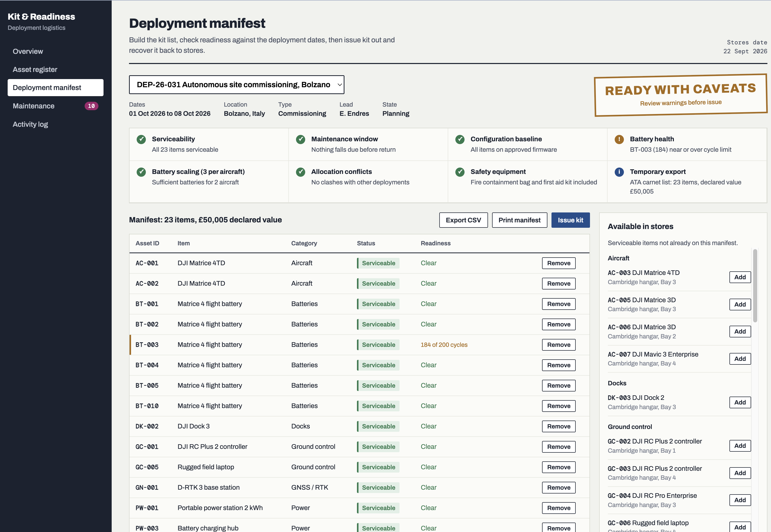Add DK-003 DJI Dock 2
The height and width of the screenshot is (532, 771).
click(x=740, y=402)
